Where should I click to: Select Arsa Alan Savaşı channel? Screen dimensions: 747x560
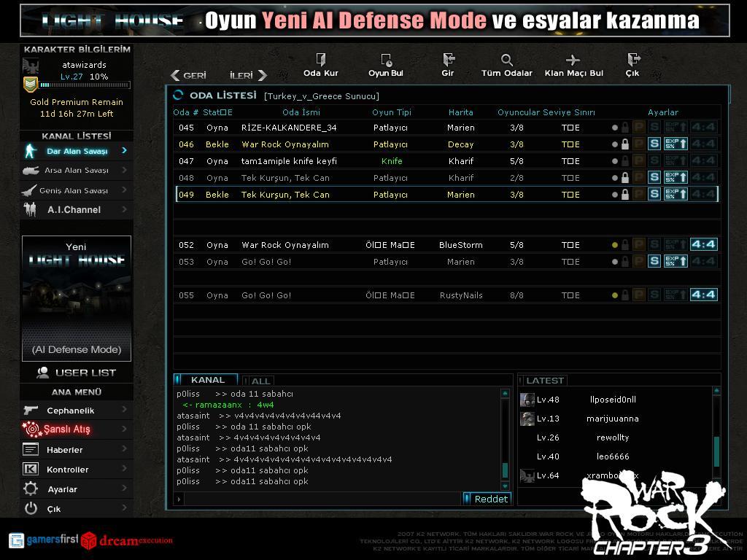coord(76,171)
